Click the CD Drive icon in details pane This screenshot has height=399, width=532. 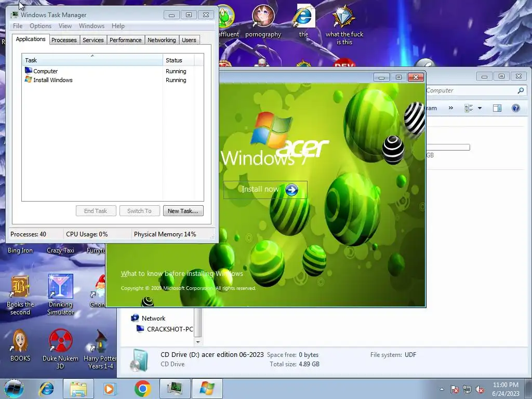tap(139, 360)
